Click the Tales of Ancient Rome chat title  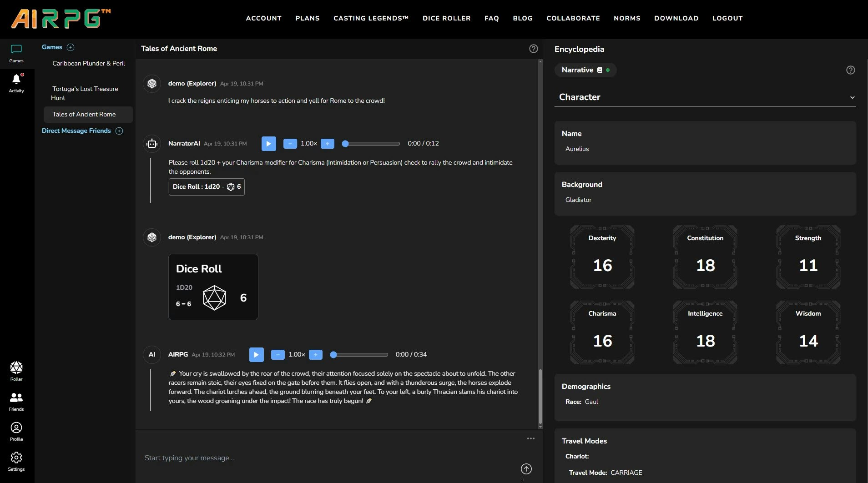tap(179, 49)
